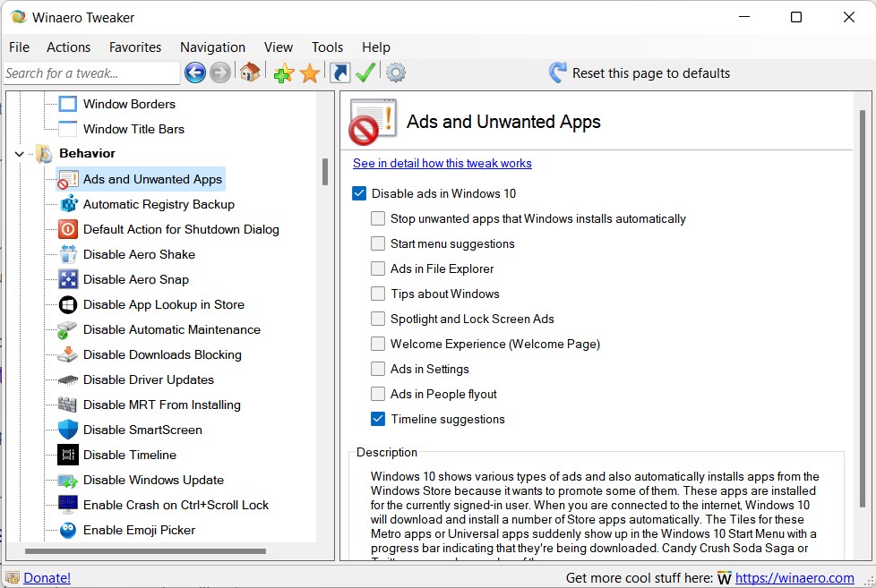The image size is (876, 588).
Task: Go to the Home page icon
Action: pyautogui.click(x=250, y=72)
